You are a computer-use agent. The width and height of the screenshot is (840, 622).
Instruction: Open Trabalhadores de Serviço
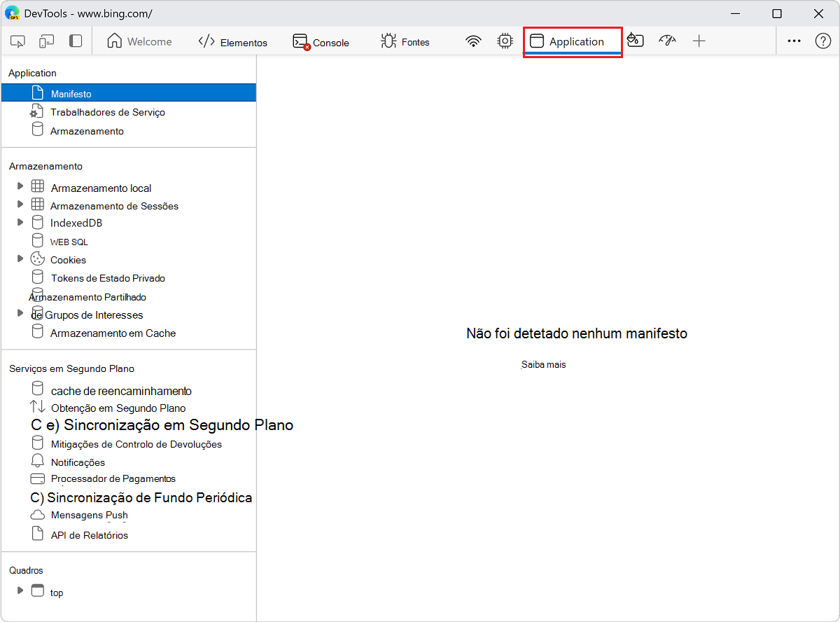pos(108,112)
